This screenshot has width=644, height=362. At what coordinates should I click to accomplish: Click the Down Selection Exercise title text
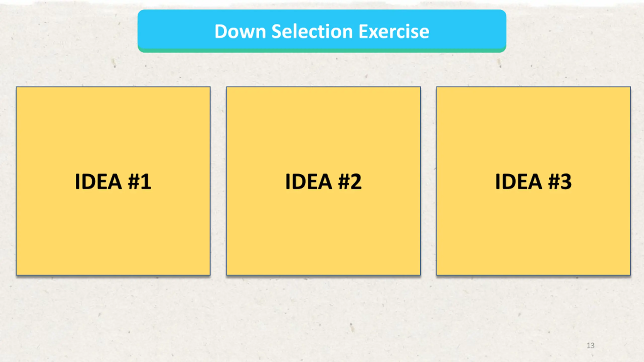[322, 31]
